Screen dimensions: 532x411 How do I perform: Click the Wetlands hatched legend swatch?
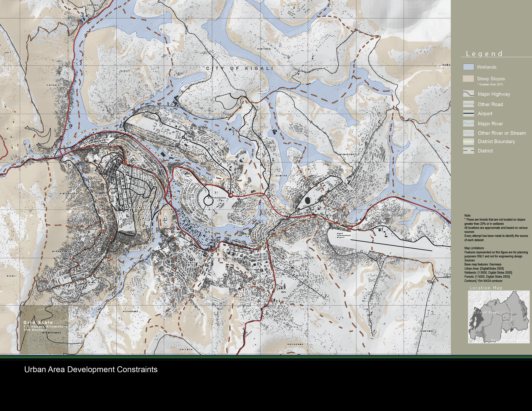468,67
